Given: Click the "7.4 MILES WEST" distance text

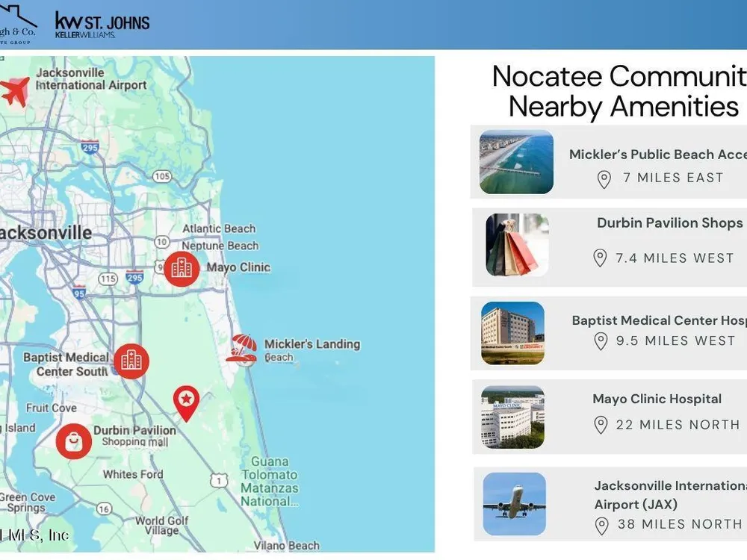Looking at the screenshot, I should (675, 258).
